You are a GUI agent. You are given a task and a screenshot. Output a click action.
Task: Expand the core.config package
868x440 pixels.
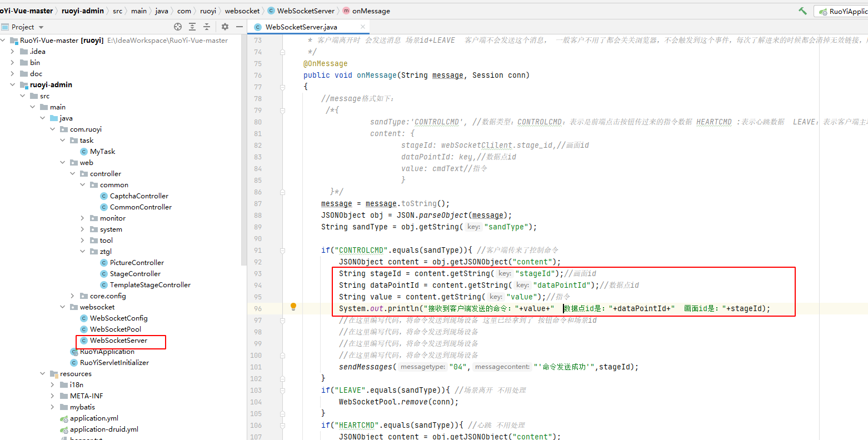coord(72,296)
